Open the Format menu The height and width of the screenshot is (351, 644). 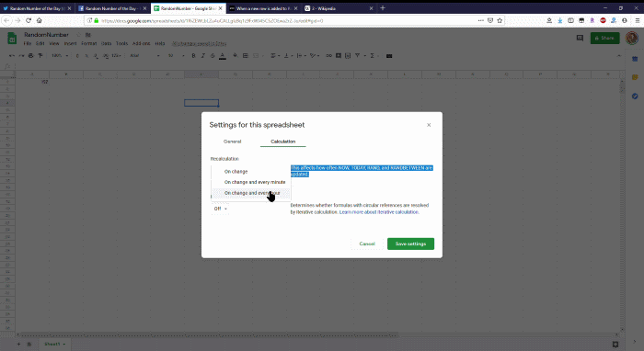click(x=88, y=43)
